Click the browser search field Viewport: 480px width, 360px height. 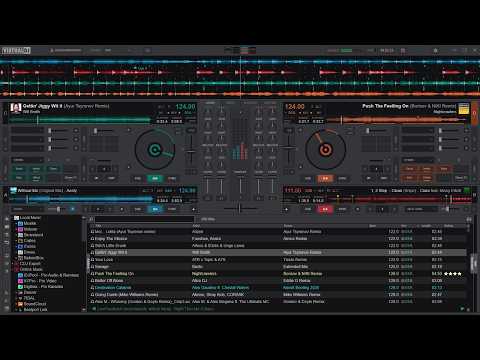coord(144,219)
